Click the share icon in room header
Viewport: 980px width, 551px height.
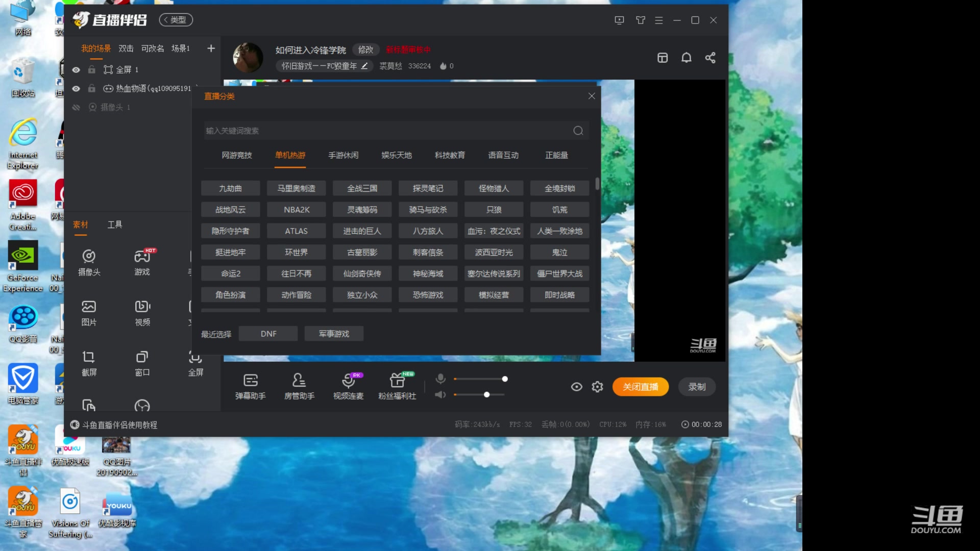click(x=710, y=58)
